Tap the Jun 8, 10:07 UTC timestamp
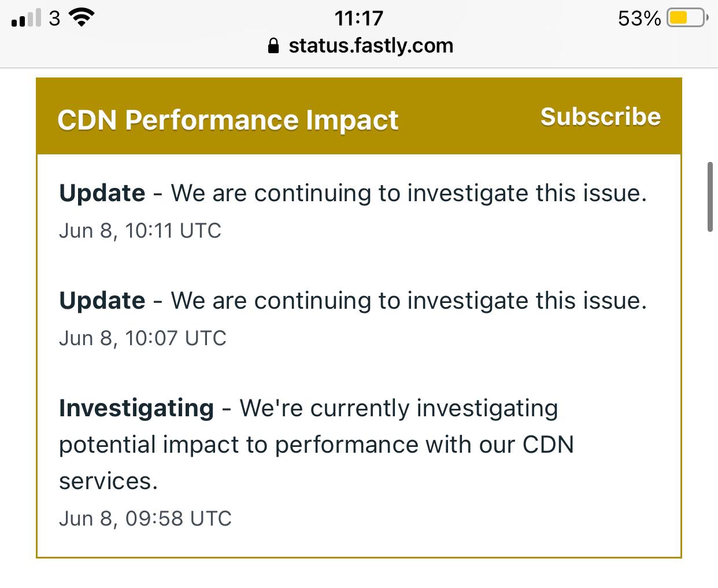 [x=142, y=338]
